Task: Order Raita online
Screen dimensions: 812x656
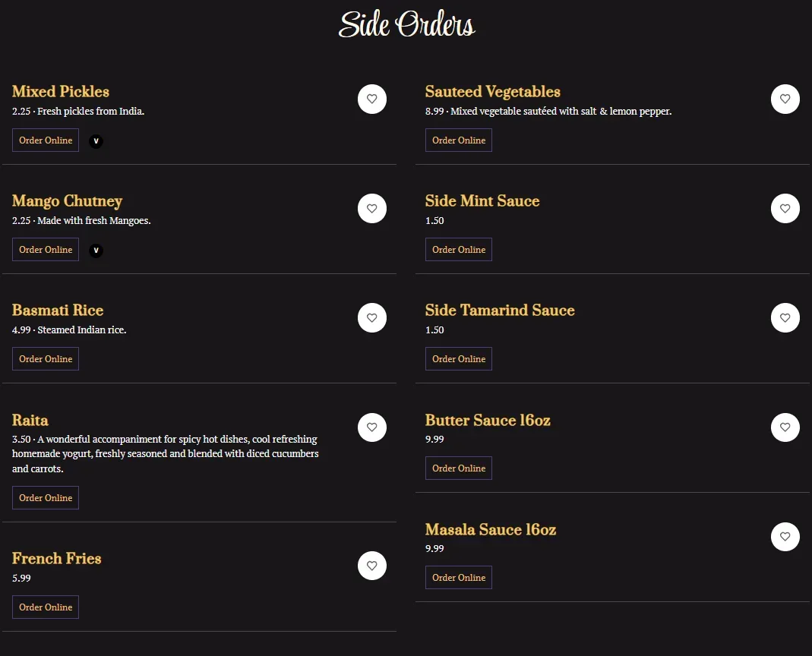Action: point(46,498)
